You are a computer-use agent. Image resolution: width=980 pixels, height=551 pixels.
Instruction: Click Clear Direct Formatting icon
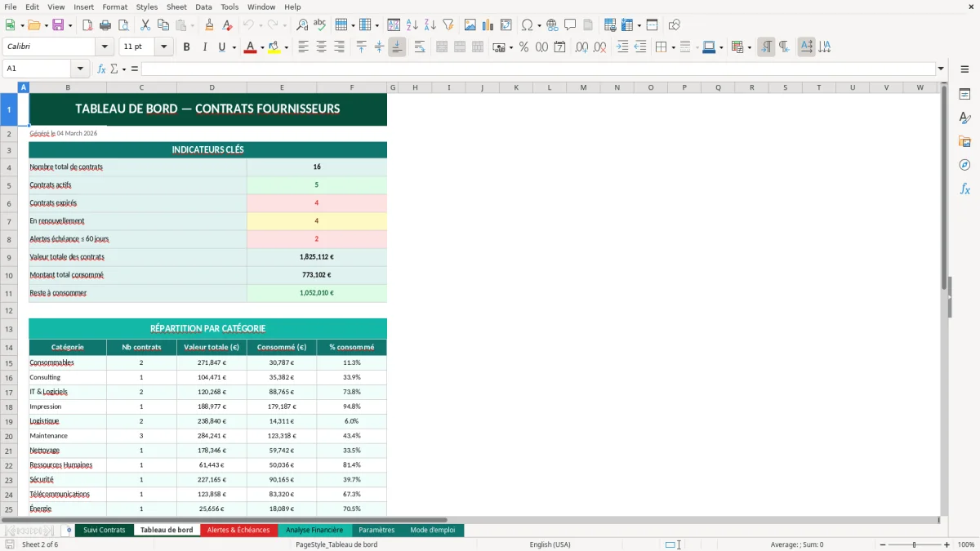(x=227, y=25)
